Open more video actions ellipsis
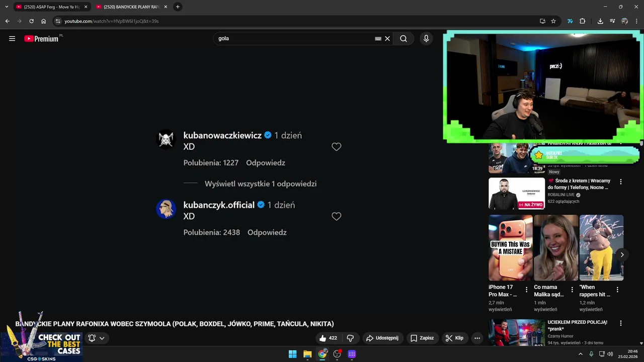Viewport: 644px width, 362px height. [x=477, y=338]
